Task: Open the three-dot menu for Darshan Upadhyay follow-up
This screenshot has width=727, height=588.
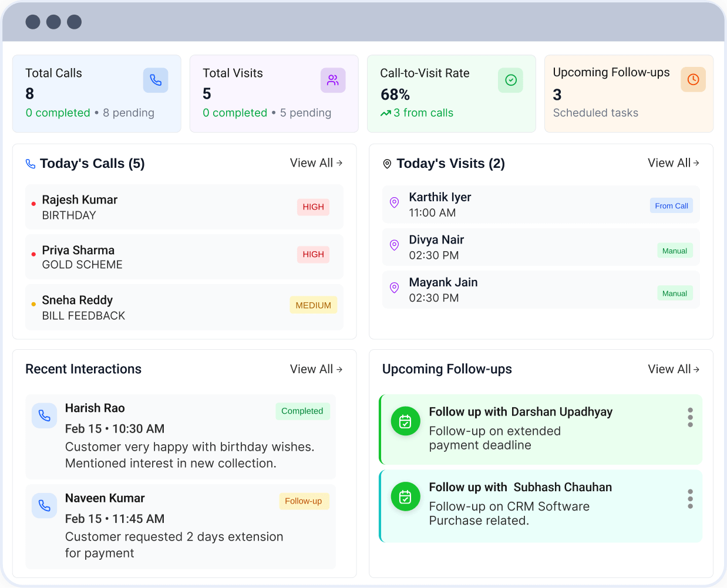Action: [690, 417]
